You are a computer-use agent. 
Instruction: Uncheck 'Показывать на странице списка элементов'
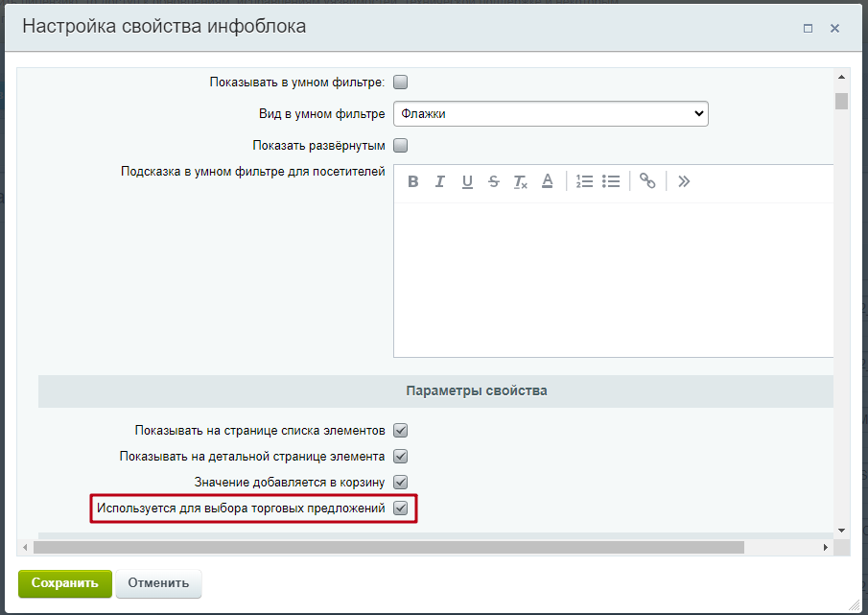coord(400,430)
